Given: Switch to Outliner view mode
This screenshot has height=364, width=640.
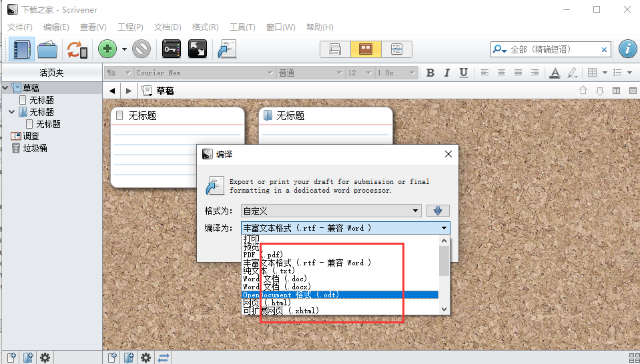Looking at the screenshot, I should [x=396, y=49].
